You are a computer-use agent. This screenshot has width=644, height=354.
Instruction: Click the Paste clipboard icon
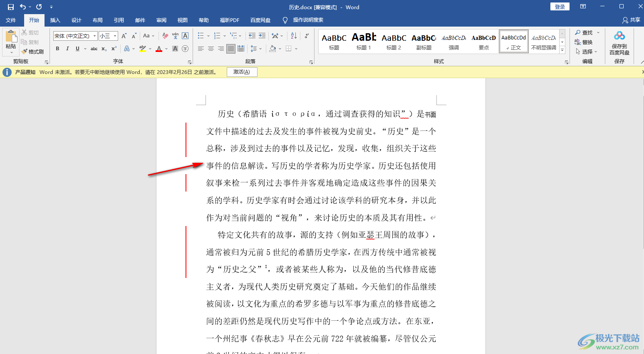pos(11,37)
